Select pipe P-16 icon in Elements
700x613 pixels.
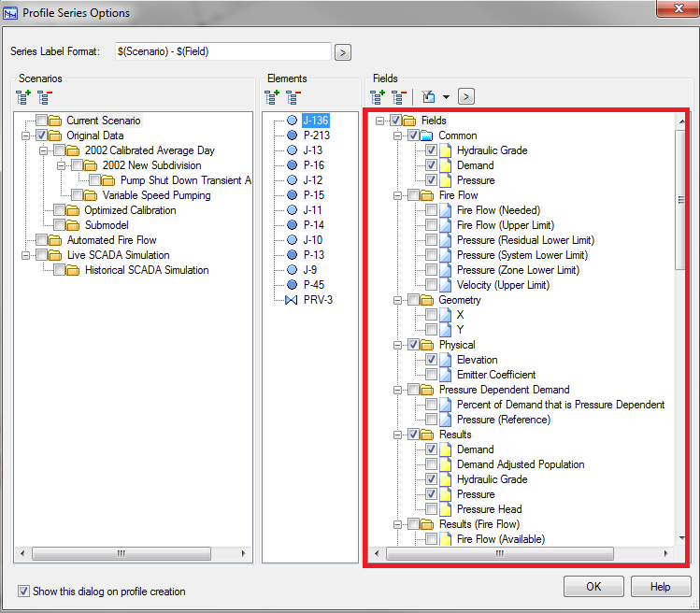(x=292, y=165)
